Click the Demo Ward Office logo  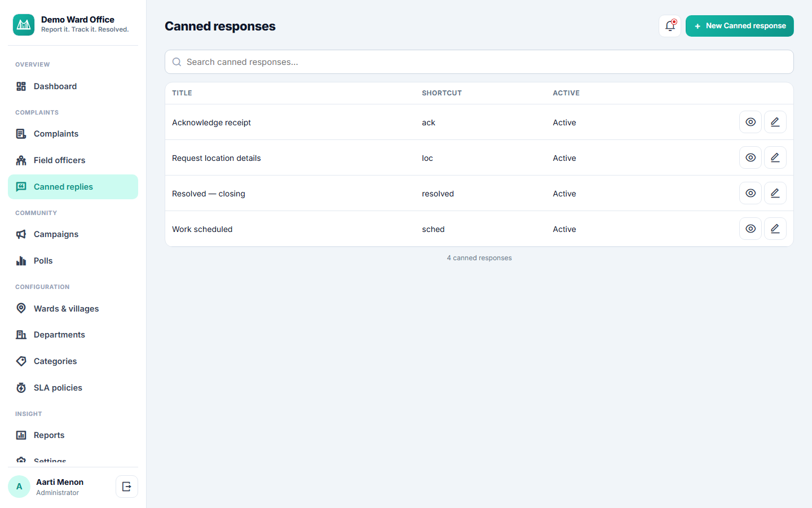pos(24,25)
